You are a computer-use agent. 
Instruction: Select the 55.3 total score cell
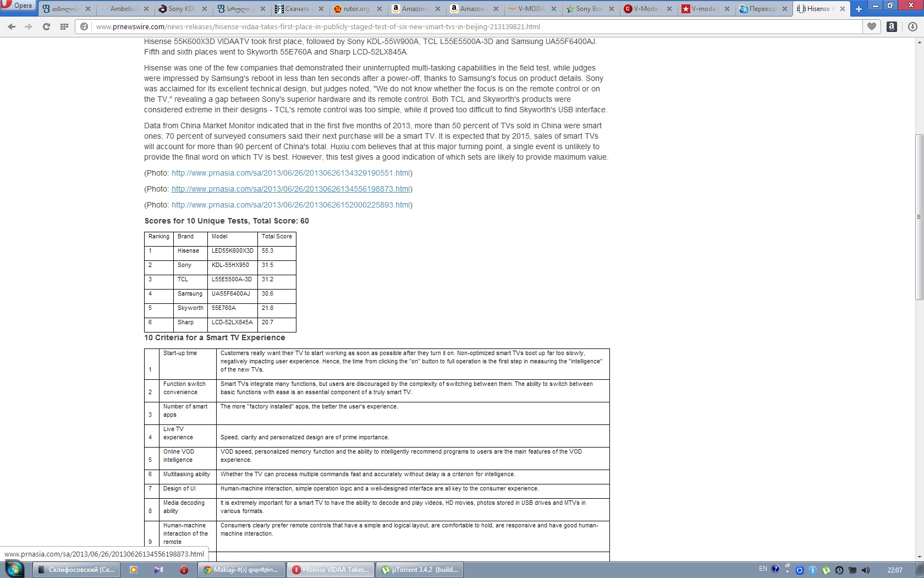pyautogui.click(x=277, y=253)
